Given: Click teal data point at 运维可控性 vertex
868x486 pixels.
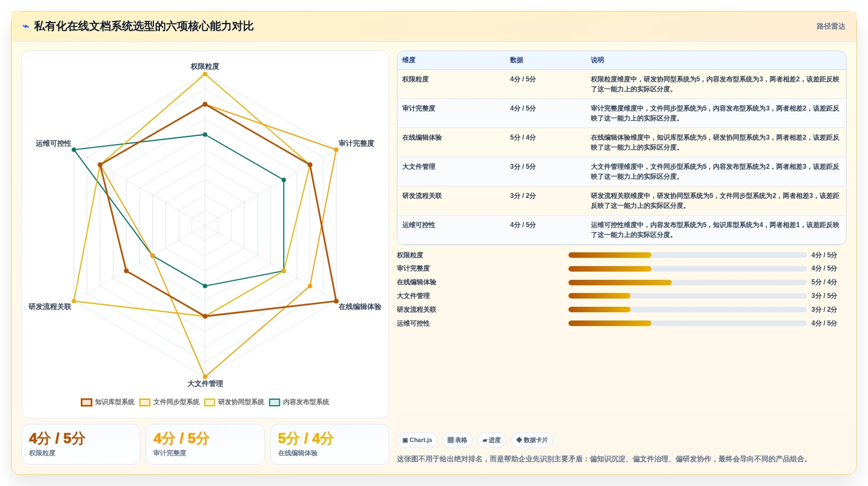Looking at the screenshot, I should [x=74, y=150].
